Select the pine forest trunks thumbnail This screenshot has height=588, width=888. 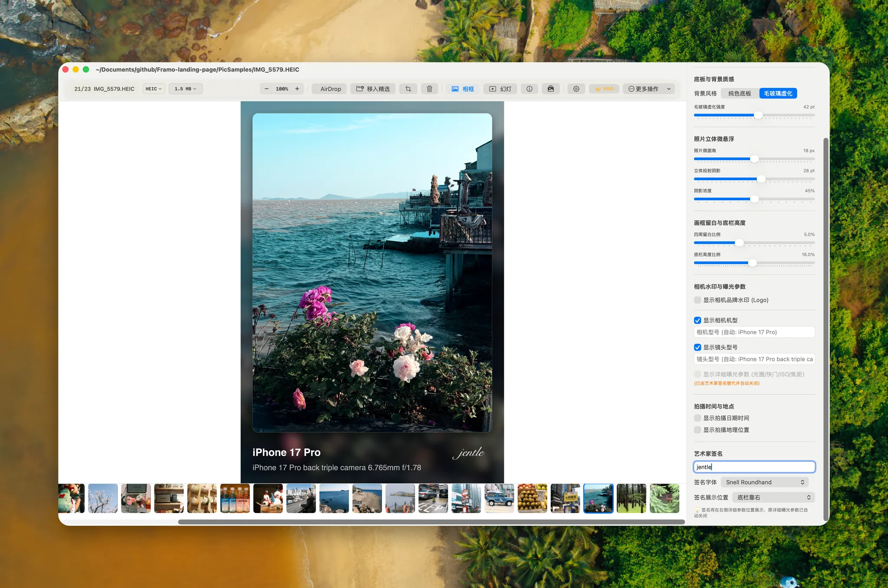click(631, 498)
